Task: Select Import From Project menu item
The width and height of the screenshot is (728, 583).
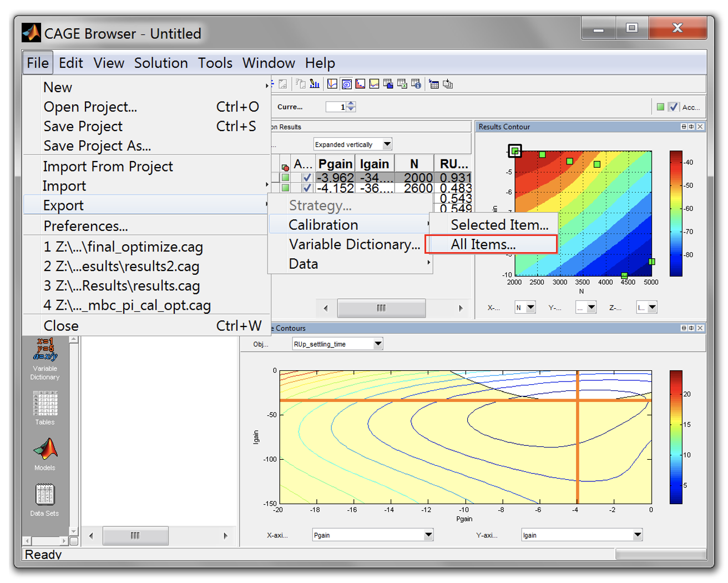Action: pyautogui.click(x=146, y=167)
